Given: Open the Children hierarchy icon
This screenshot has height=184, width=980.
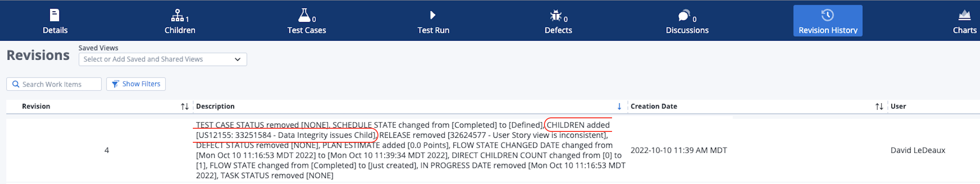Looking at the screenshot, I should (x=177, y=15).
